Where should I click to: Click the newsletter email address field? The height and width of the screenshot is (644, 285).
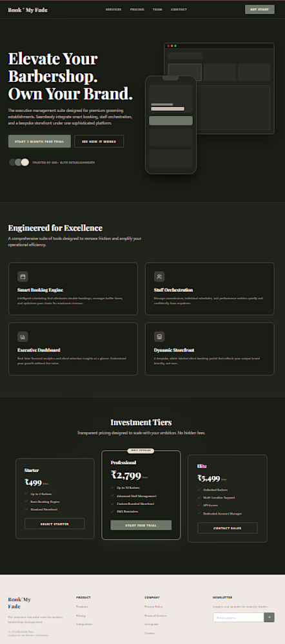point(239,618)
